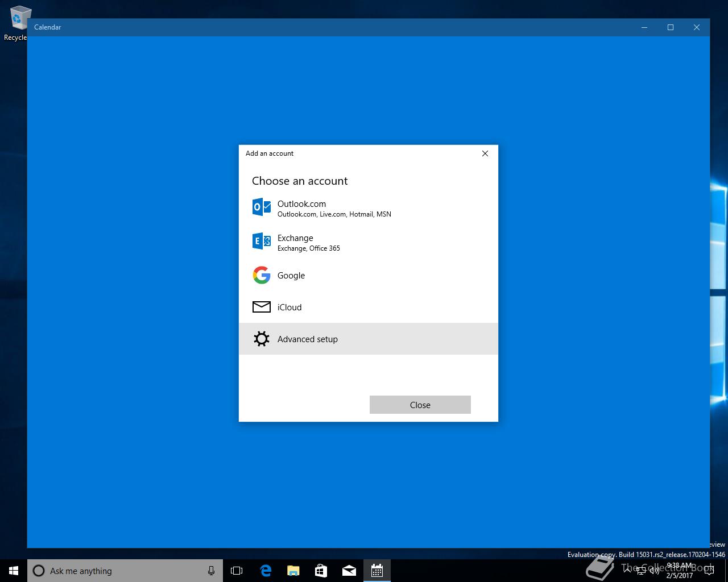Select the Google account entry label
The image size is (728, 582).
pos(291,275)
